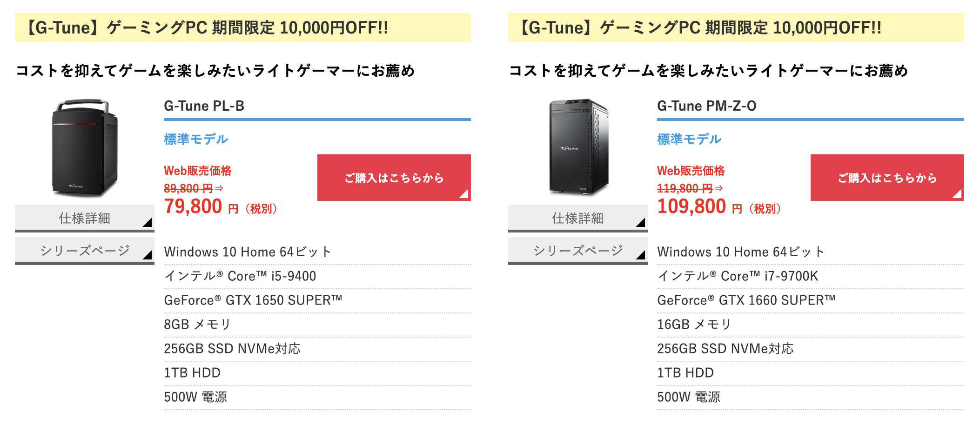Screen dimensions: 980x425
Task: Click the G-Tune PL-B computer image
Action: point(85,148)
